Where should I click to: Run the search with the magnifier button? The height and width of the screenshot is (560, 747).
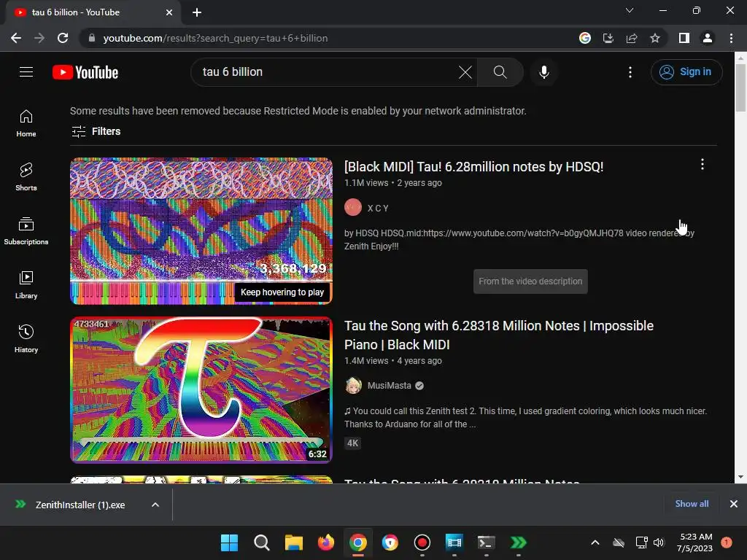click(x=500, y=72)
